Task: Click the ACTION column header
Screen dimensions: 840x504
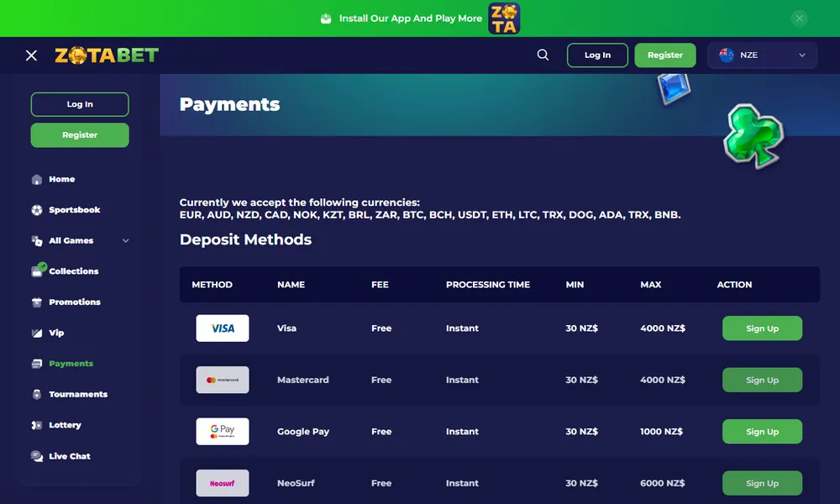Action: pyautogui.click(x=734, y=285)
